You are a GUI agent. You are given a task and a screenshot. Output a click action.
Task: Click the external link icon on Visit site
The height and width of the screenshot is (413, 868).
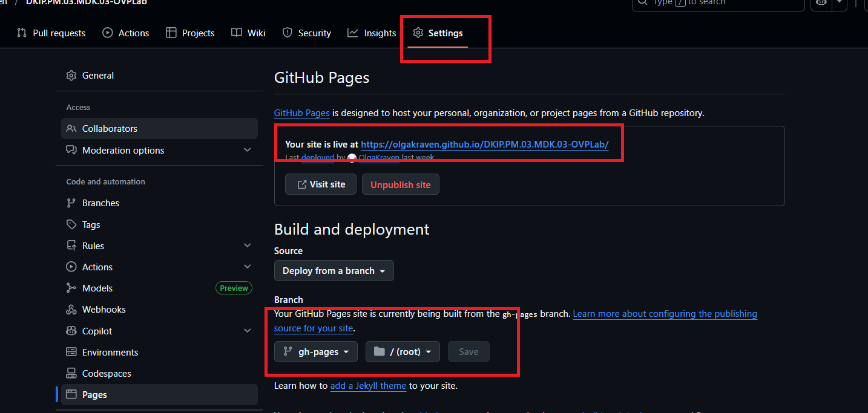click(301, 184)
